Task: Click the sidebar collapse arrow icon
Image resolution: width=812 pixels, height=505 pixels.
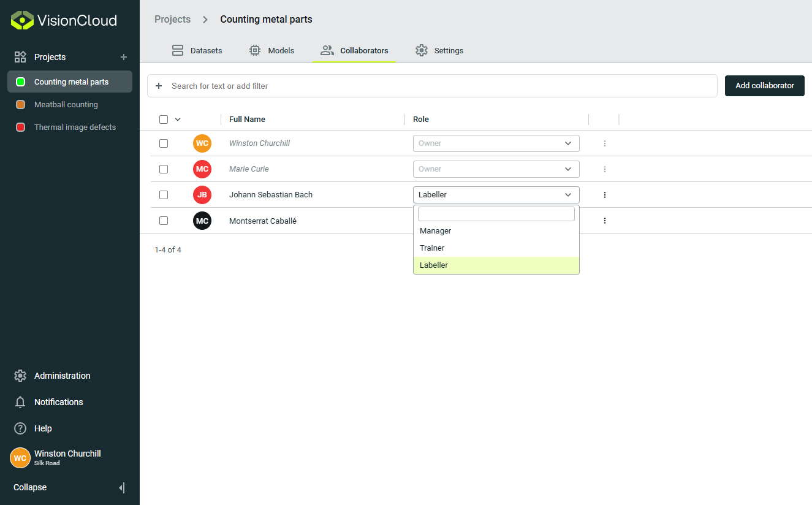Action: (122, 488)
